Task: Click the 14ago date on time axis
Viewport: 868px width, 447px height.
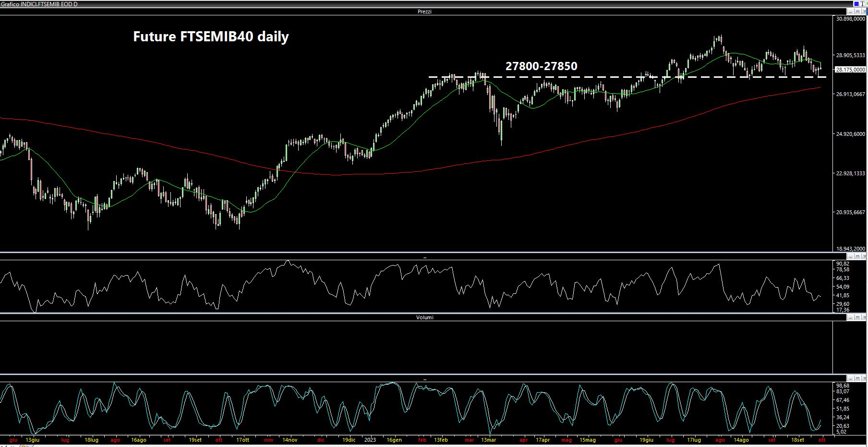Action: pos(741,440)
